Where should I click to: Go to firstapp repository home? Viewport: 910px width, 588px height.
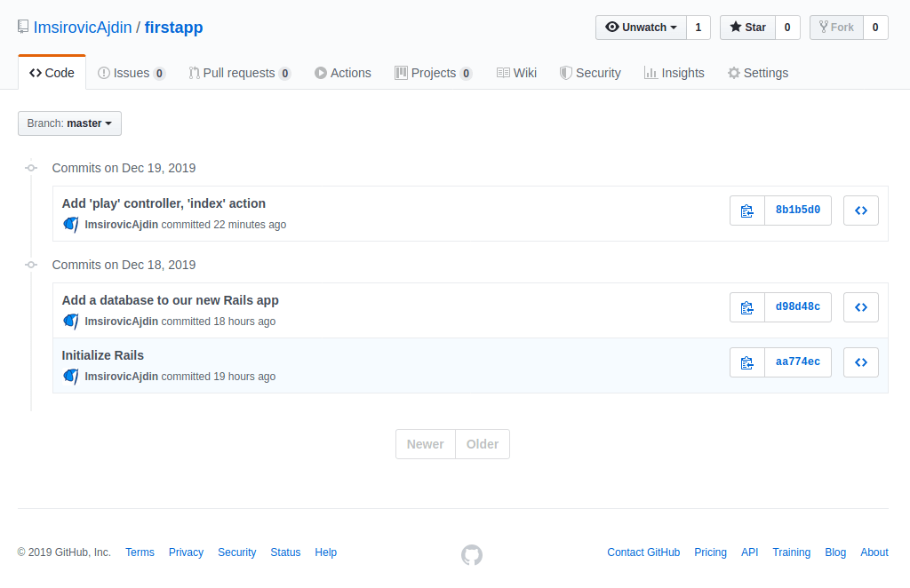click(x=173, y=28)
